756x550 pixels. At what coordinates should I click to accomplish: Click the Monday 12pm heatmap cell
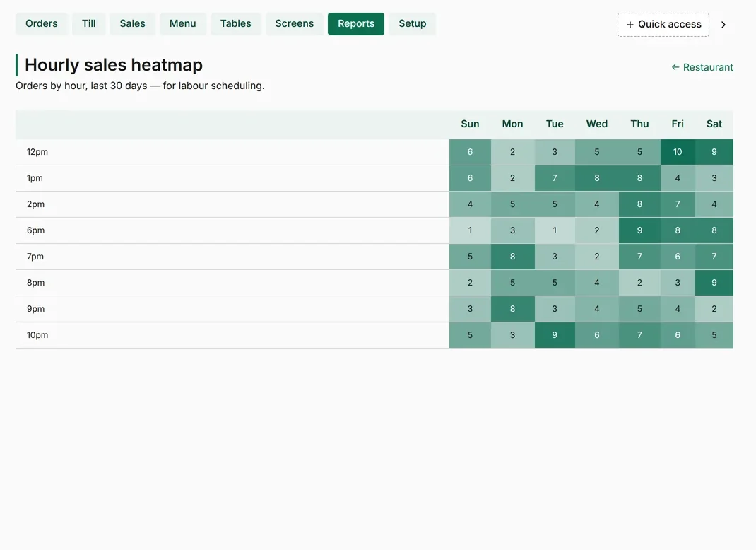pyautogui.click(x=512, y=152)
